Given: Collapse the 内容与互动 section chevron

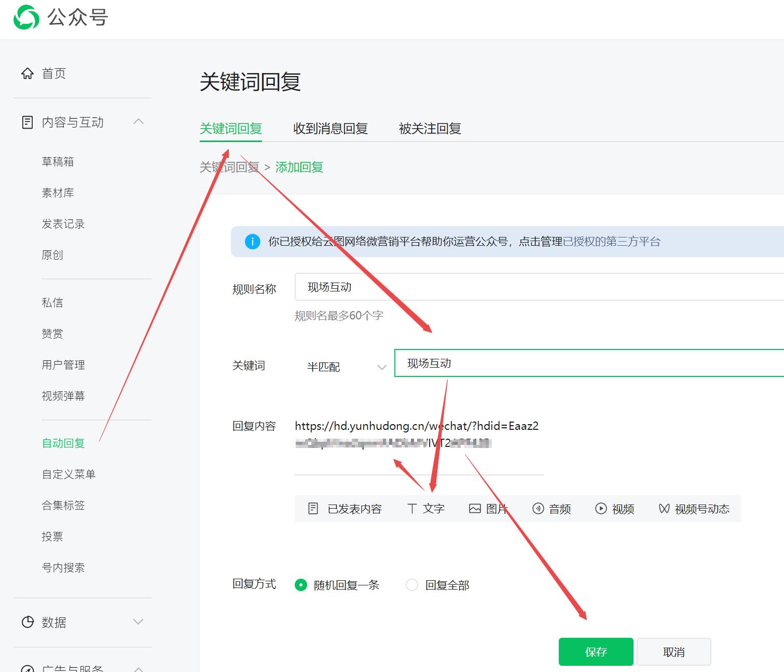Looking at the screenshot, I should tap(138, 121).
